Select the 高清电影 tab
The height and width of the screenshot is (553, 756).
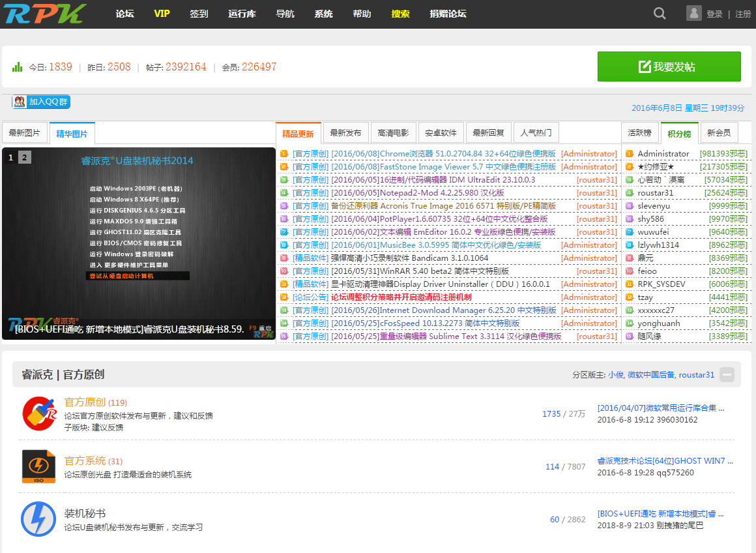pos(393,132)
